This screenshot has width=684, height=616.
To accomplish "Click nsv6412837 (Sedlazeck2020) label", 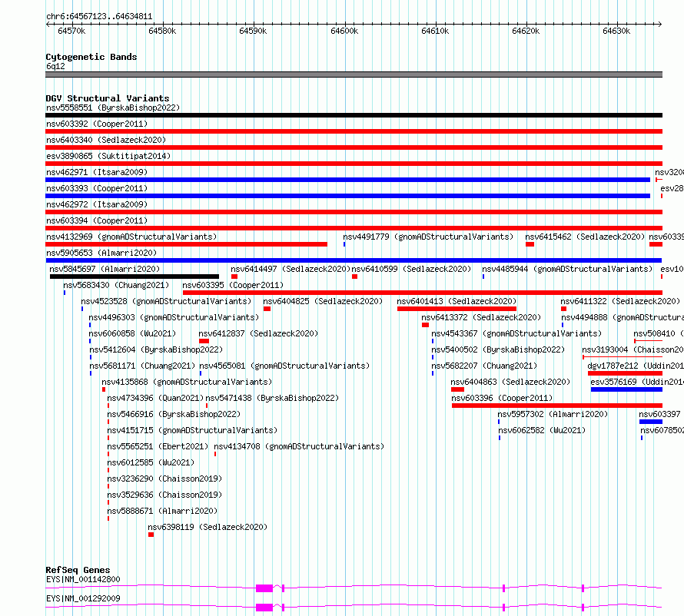I will click(x=258, y=333).
